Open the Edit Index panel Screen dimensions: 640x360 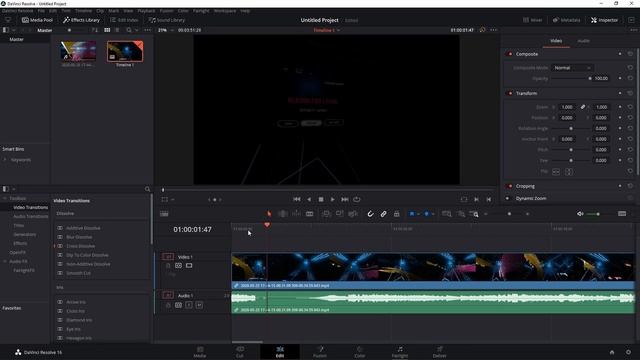tap(124, 20)
